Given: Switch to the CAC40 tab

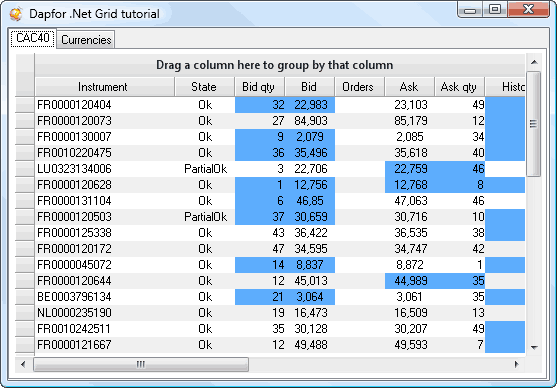Looking at the screenshot, I should click(x=33, y=38).
